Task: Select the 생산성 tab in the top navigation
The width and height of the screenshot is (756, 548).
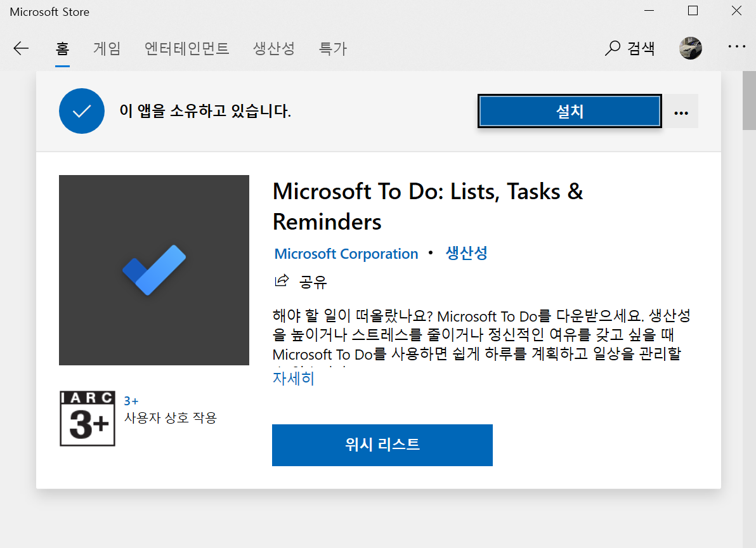Action: [273, 48]
